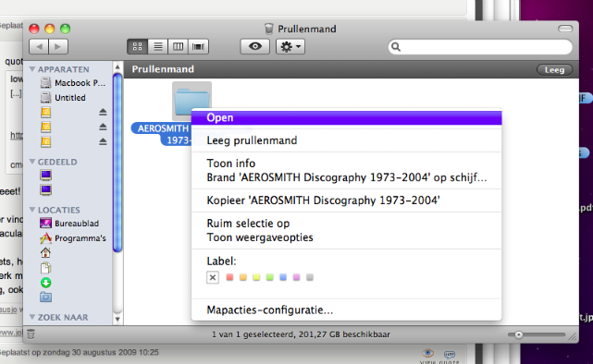Apply the yellow label color

256,277
